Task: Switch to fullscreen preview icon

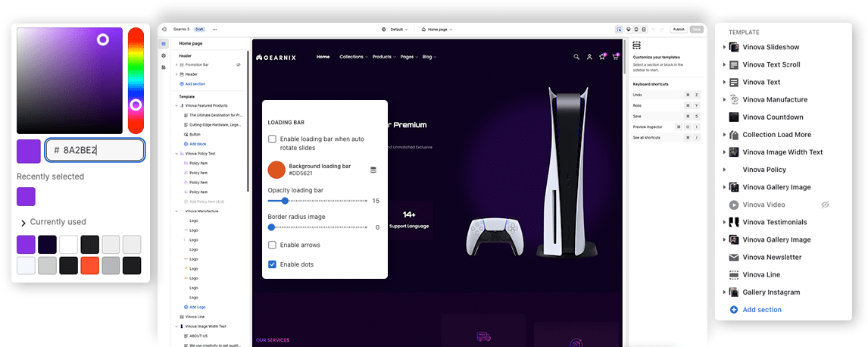Action: click(x=644, y=30)
